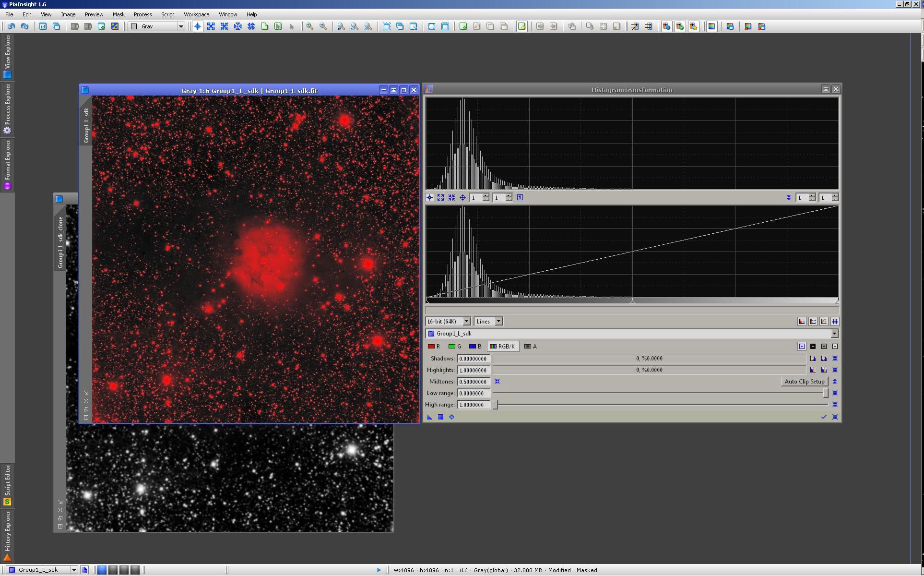Image resolution: width=924 pixels, height=576 pixels.
Task: Toggle show MTF curve button
Action: click(x=824, y=322)
